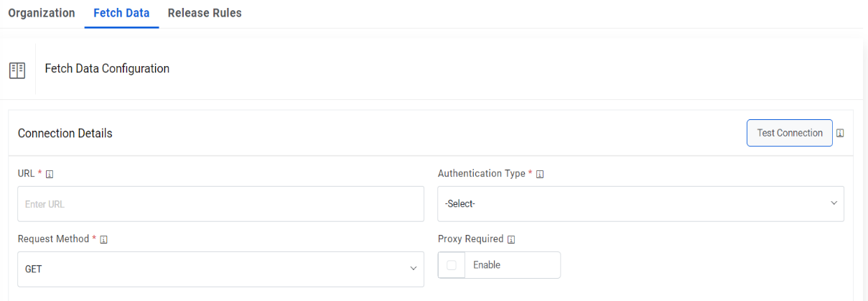Open the Authentication Type -Select- dropdown
868x301 pixels.
(632, 204)
